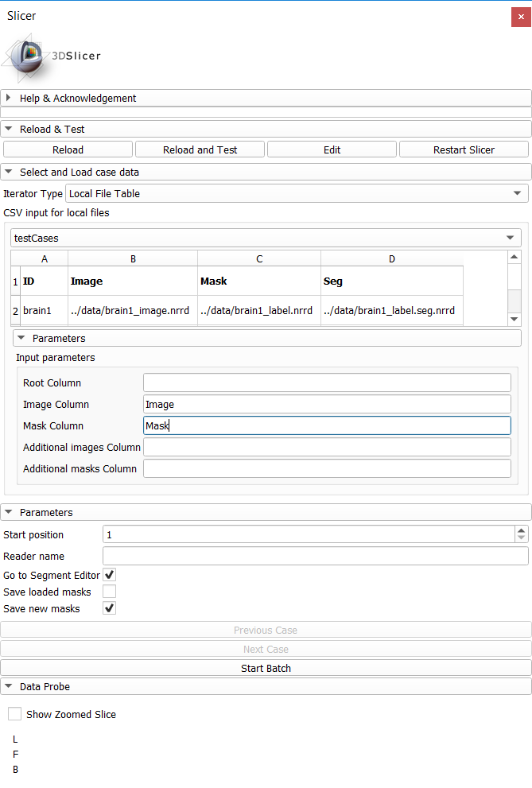Toggle Show Zoomed Slice

click(14, 713)
